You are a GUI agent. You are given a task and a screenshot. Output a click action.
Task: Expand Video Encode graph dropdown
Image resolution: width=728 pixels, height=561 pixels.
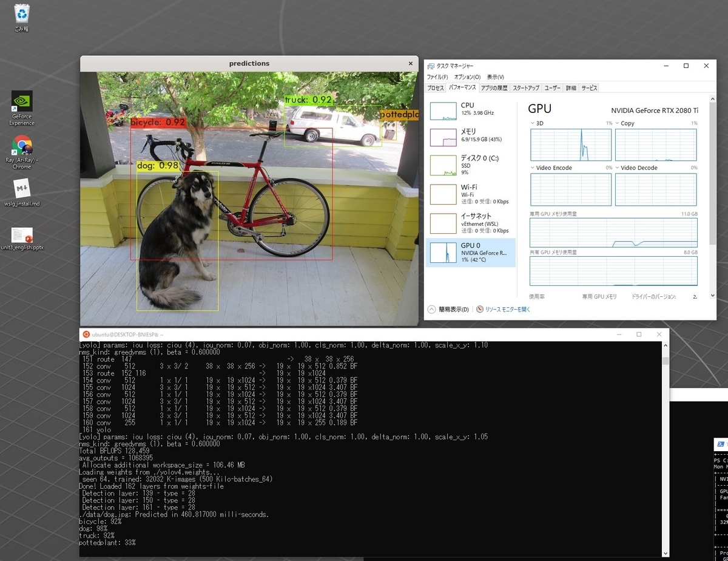coord(533,168)
